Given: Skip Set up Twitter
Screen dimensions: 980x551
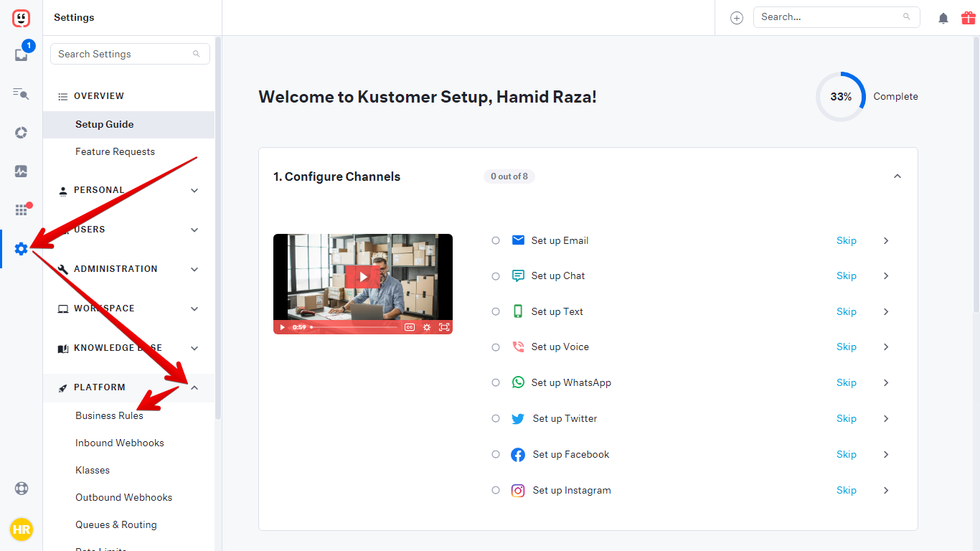Looking at the screenshot, I should pyautogui.click(x=847, y=418).
